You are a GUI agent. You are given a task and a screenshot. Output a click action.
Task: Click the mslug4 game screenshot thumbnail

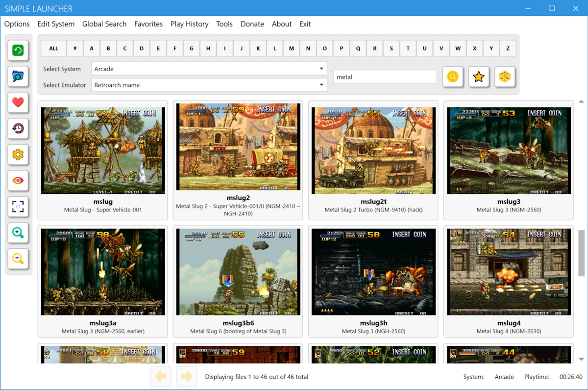pos(509,272)
